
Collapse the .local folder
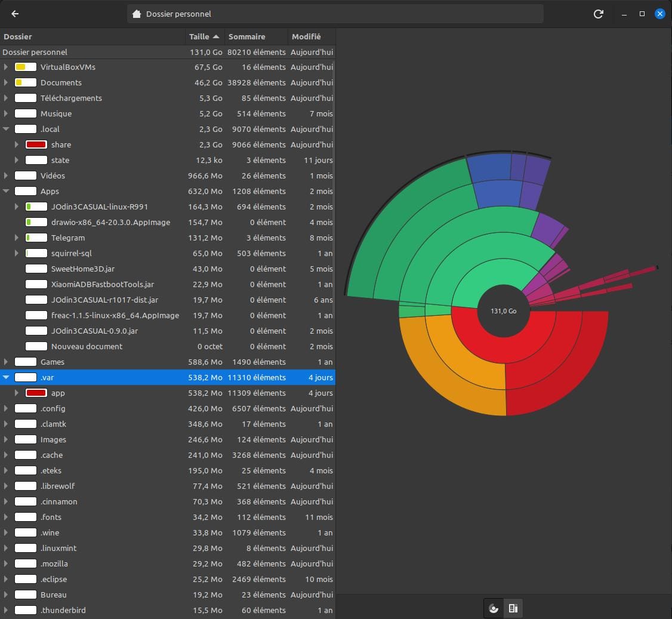click(5, 129)
